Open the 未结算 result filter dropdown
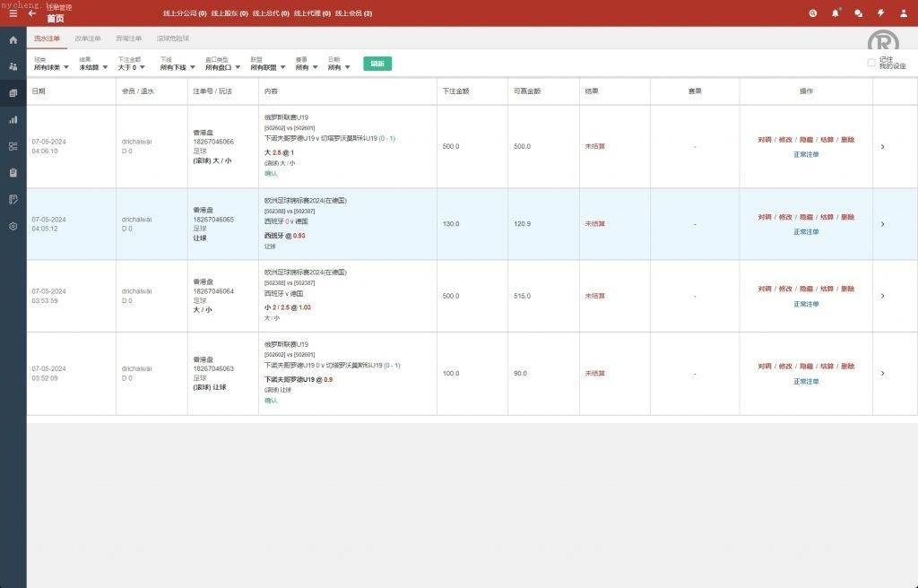 tap(92, 67)
